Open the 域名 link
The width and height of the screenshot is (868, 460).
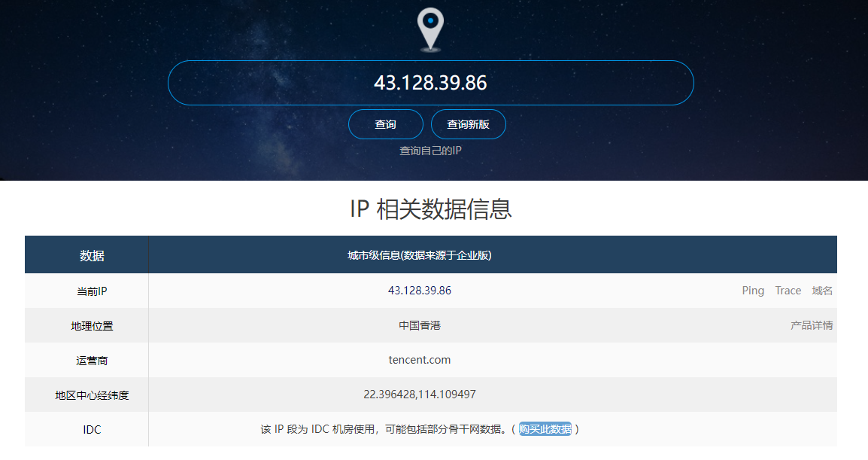tap(822, 291)
